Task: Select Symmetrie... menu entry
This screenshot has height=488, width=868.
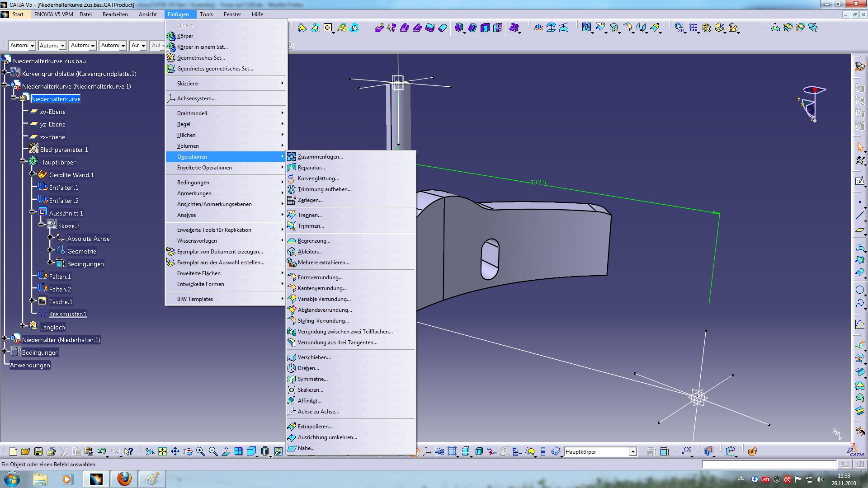Action: (351, 379)
